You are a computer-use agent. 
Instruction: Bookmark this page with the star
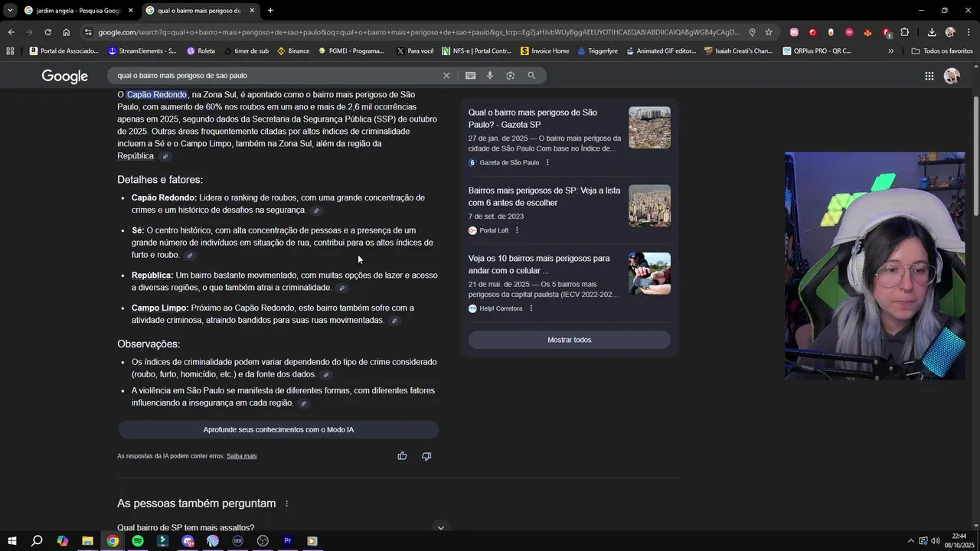(769, 32)
